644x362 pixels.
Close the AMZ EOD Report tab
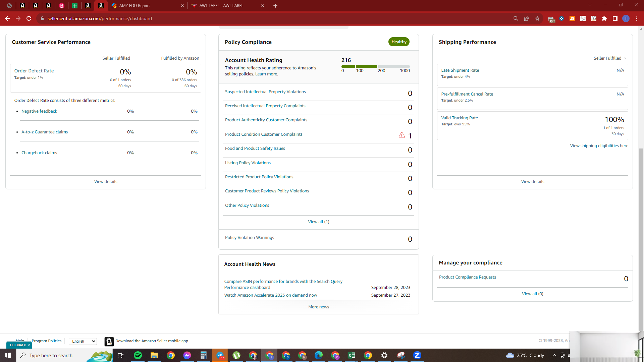pyautogui.click(x=182, y=6)
